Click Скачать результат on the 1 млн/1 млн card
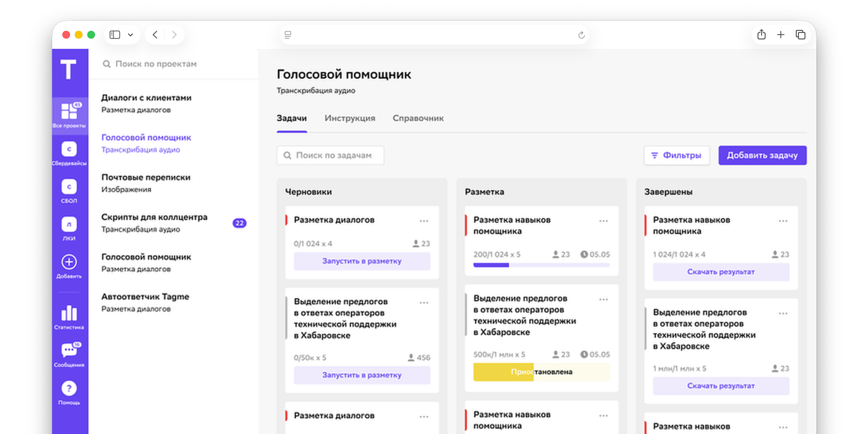The image size is (868, 434). coord(721,386)
